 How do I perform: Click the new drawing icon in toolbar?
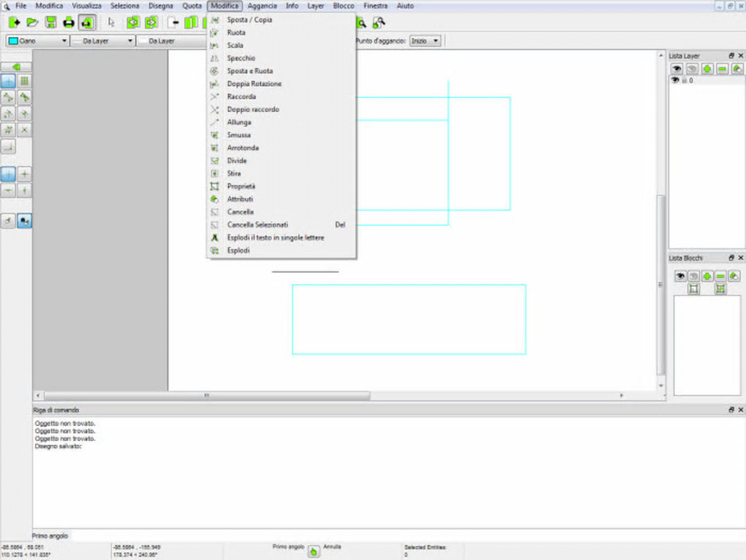[14, 23]
